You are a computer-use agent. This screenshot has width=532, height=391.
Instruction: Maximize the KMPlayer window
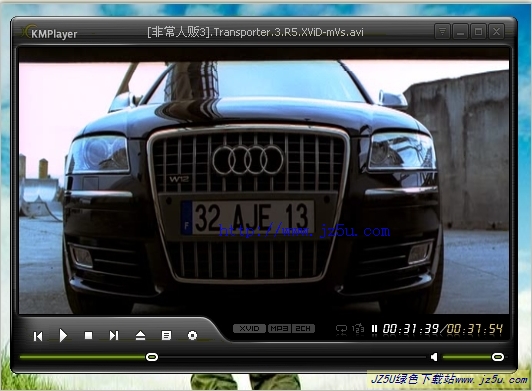click(478, 32)
